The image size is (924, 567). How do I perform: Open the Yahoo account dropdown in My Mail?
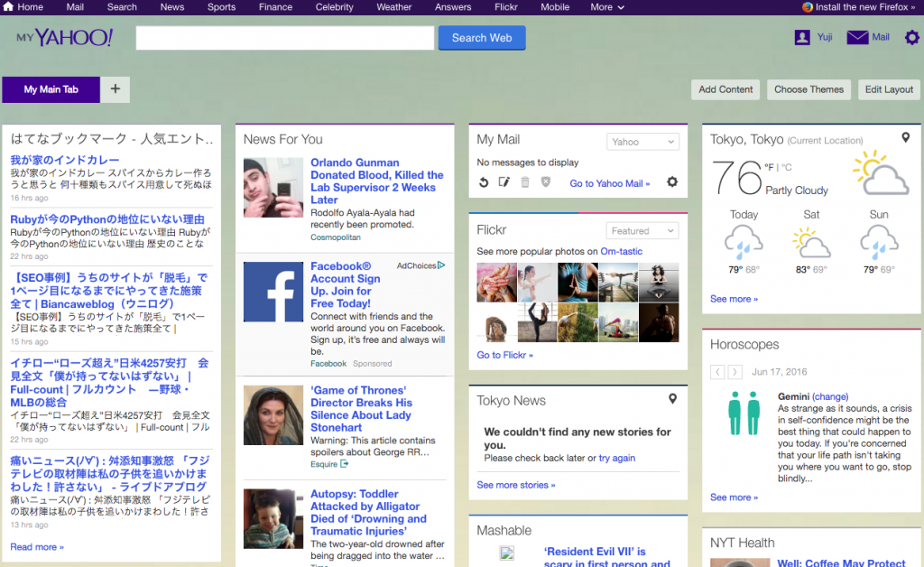pyautogui.click(x=642, y=141)
